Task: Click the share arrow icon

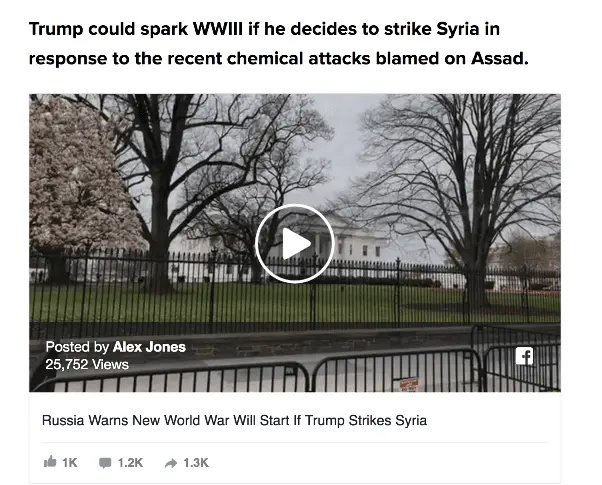Action: tap(171, 463)
